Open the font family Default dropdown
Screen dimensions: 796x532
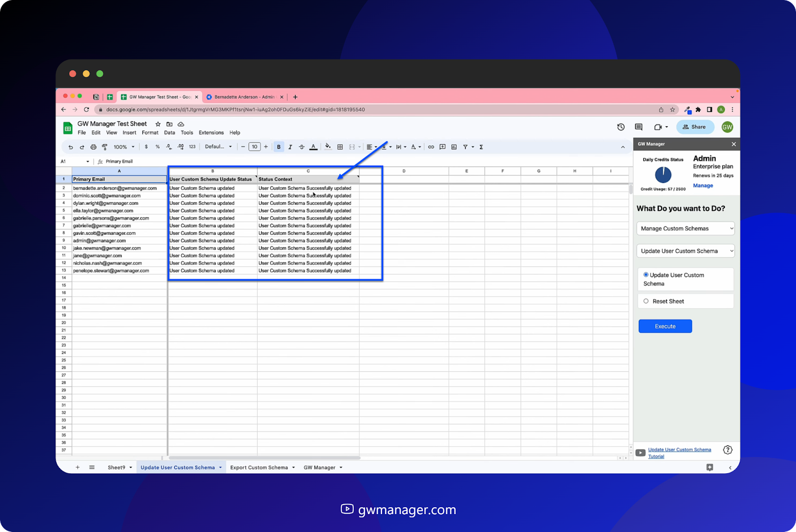coord(218,147)
